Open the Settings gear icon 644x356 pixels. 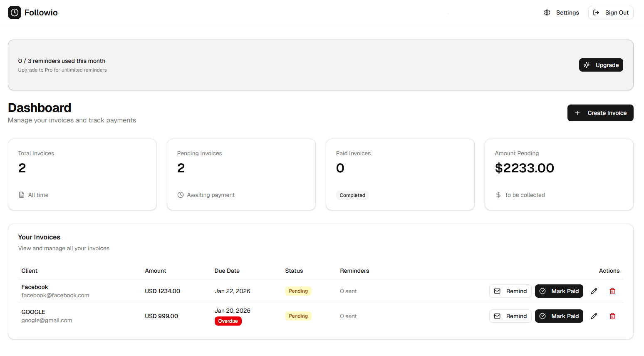(x=547, y=12)
